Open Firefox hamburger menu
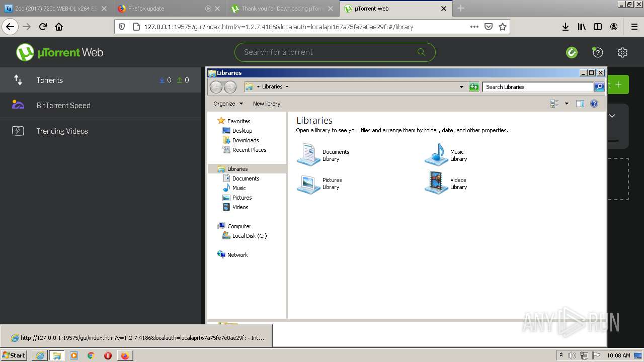The image size is (644, 362). coord(634,27)
